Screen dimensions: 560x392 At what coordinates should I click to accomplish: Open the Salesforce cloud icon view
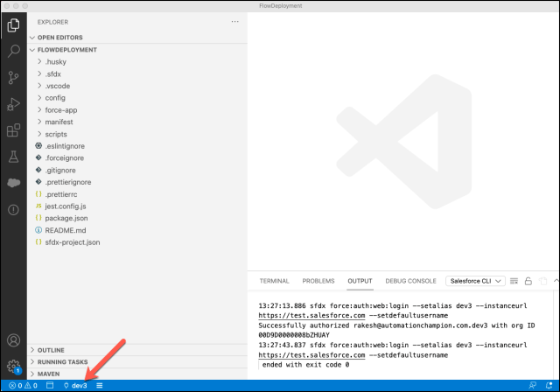tap(13, 183)
